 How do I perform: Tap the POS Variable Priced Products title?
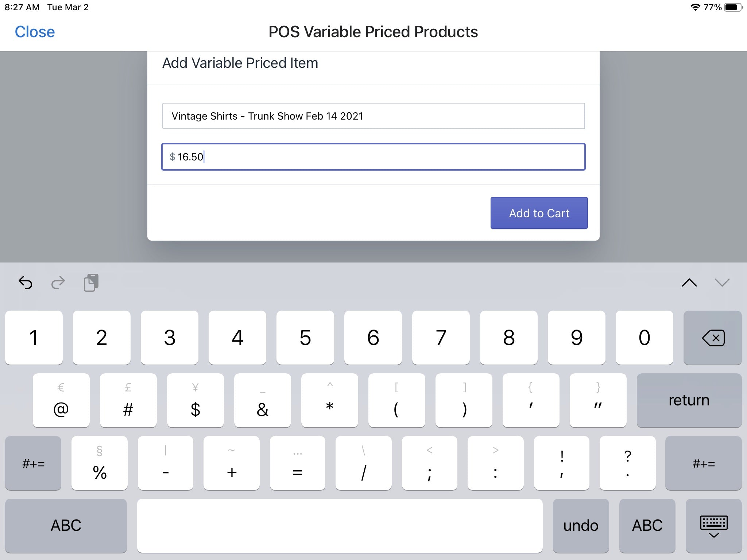372,32
